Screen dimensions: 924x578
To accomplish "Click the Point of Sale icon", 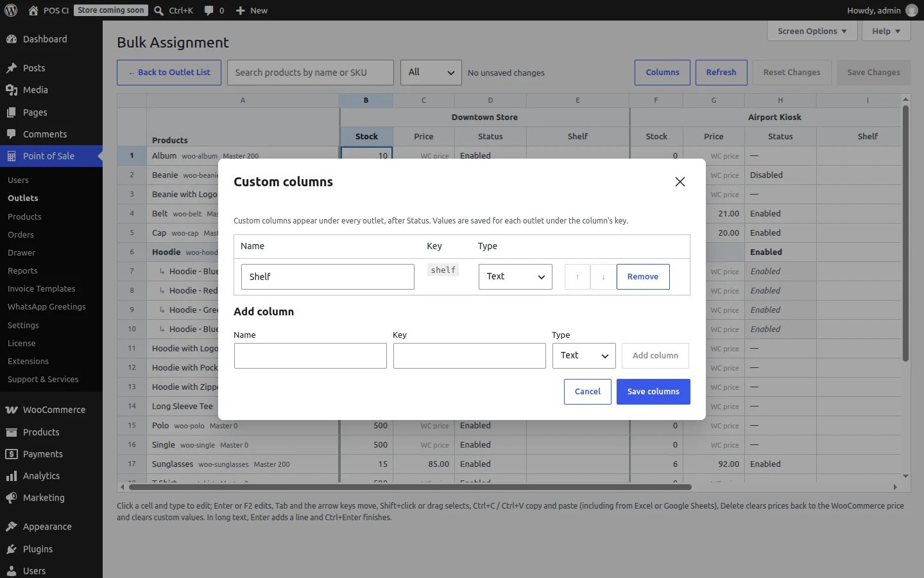I will [12, 156].
